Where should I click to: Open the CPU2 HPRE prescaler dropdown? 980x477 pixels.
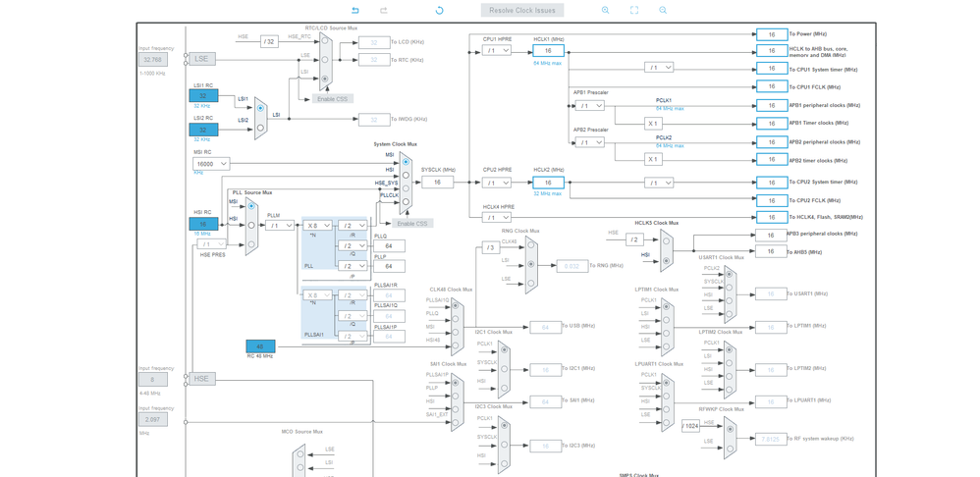click(496, 183)
